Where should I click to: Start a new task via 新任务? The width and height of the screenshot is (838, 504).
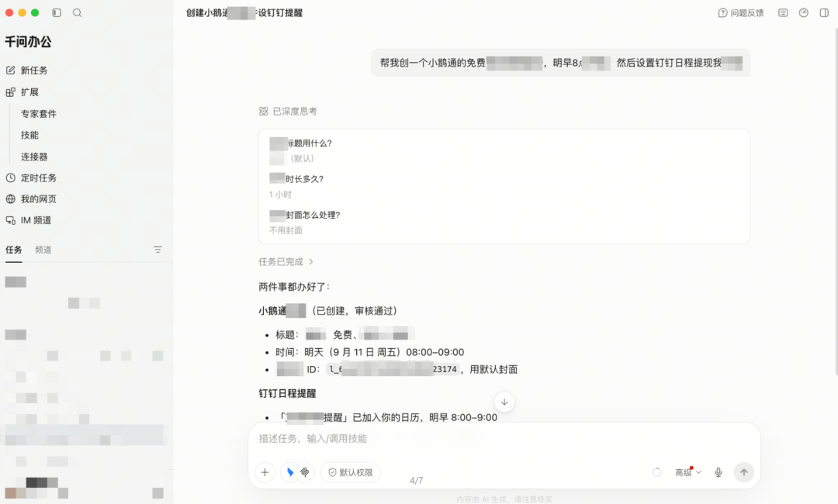point(33,71)
